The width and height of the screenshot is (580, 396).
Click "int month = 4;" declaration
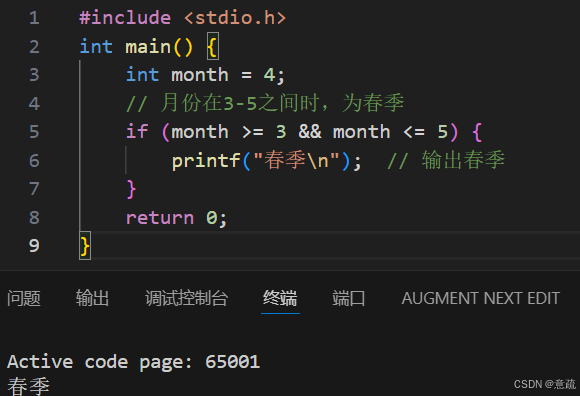click(x=205, y=75)
